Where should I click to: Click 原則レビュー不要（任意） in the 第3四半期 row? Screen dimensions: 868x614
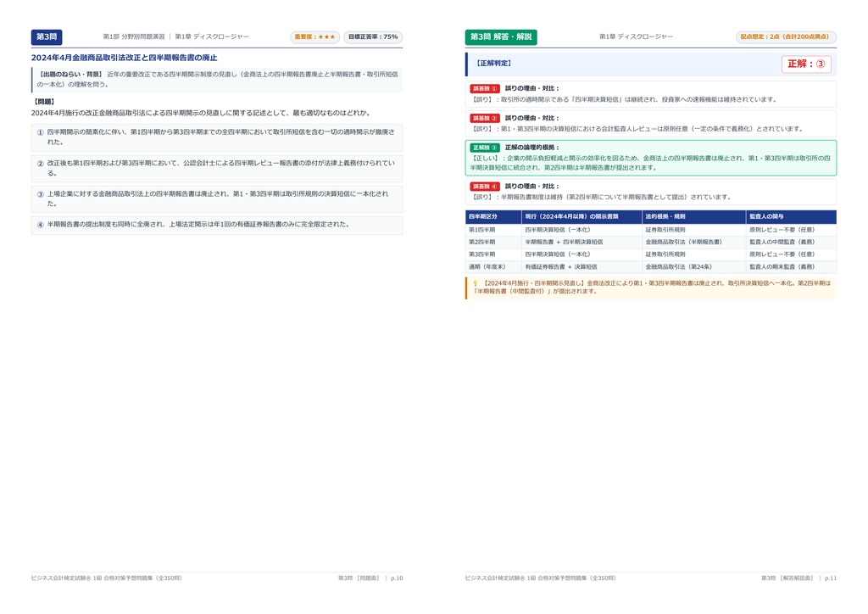click(782, 254)
